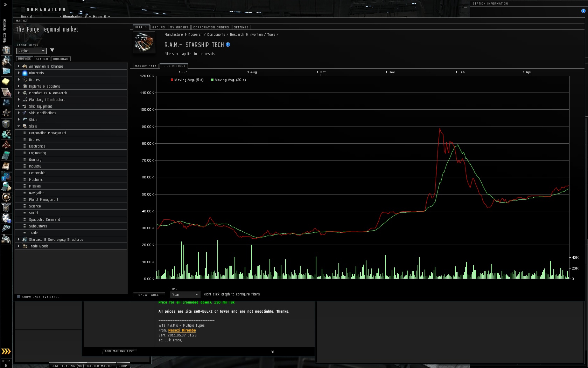Click the market funnel filter icon
Image resolution: width=588 pixels, height=368 pixels.
click(x=52, y=50)
